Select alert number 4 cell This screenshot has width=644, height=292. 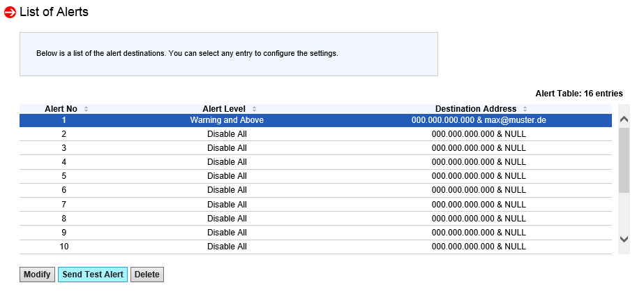(63, 162)
